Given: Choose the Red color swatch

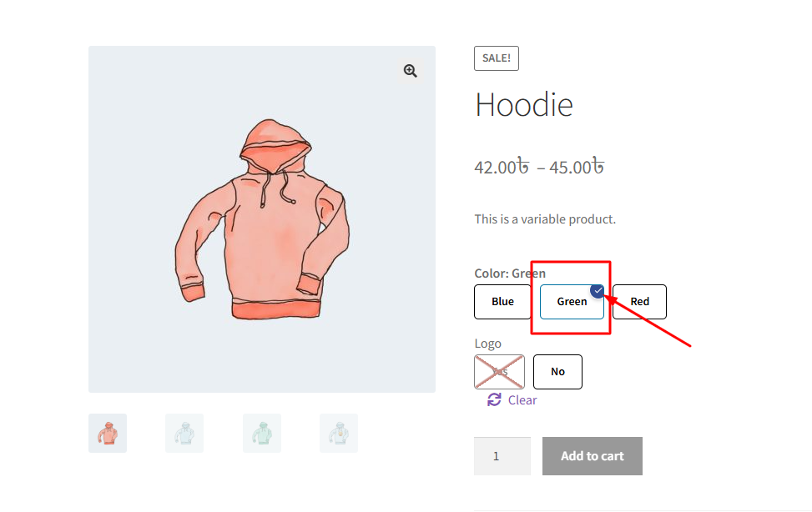Looking at the screenshot, I should (639, 302).
